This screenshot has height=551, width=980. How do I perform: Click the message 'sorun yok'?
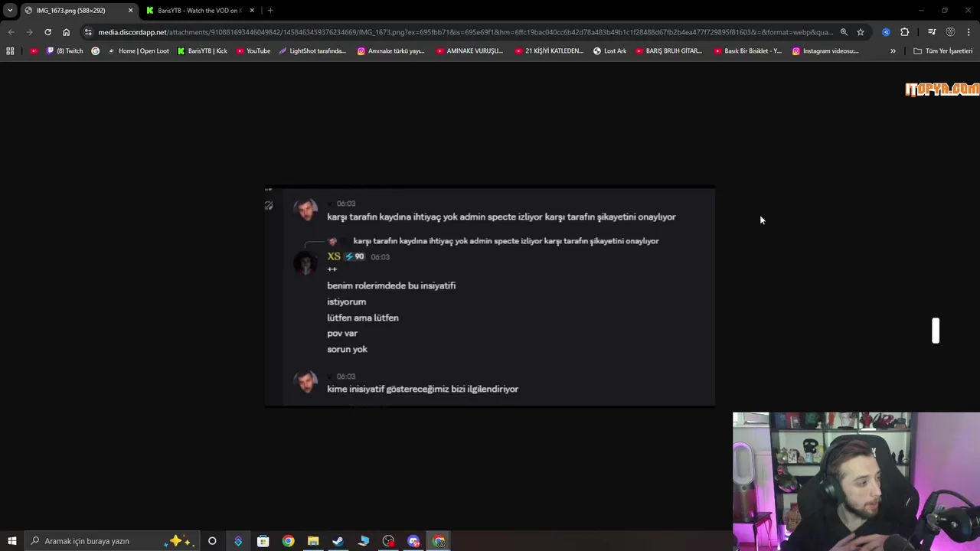348,349
